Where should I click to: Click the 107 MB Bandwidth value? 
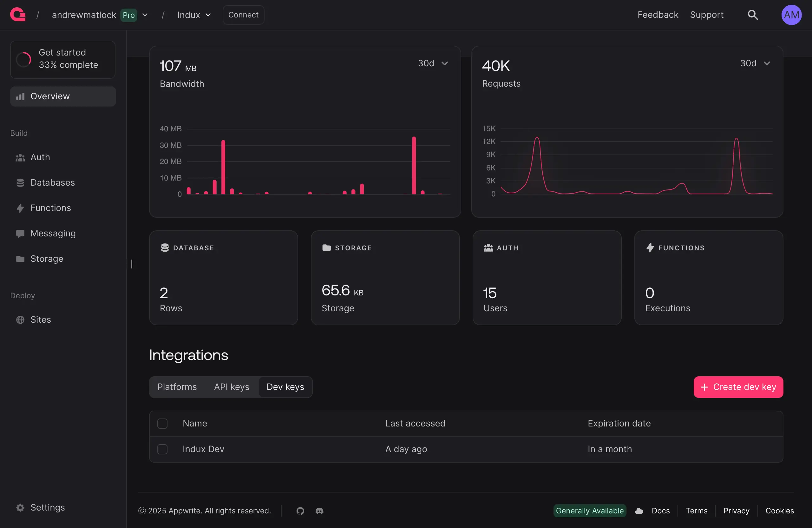pyautogui.click(x=178, y=66)
